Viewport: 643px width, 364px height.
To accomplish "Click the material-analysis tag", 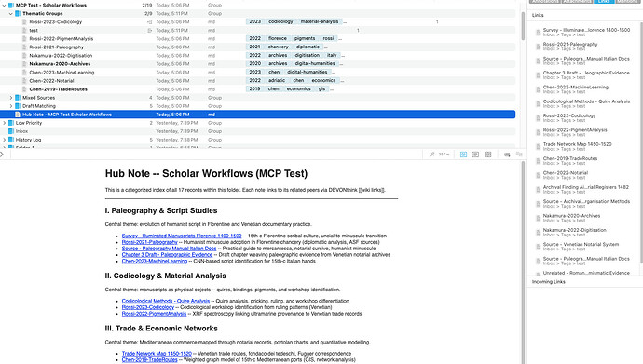I will [320, 21].
